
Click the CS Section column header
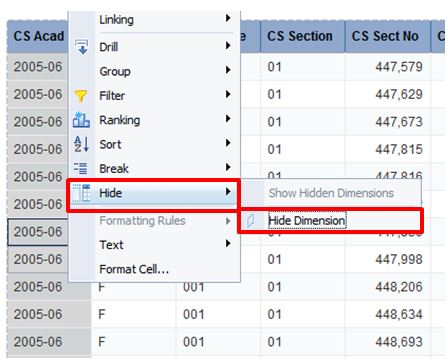point(302,36)
